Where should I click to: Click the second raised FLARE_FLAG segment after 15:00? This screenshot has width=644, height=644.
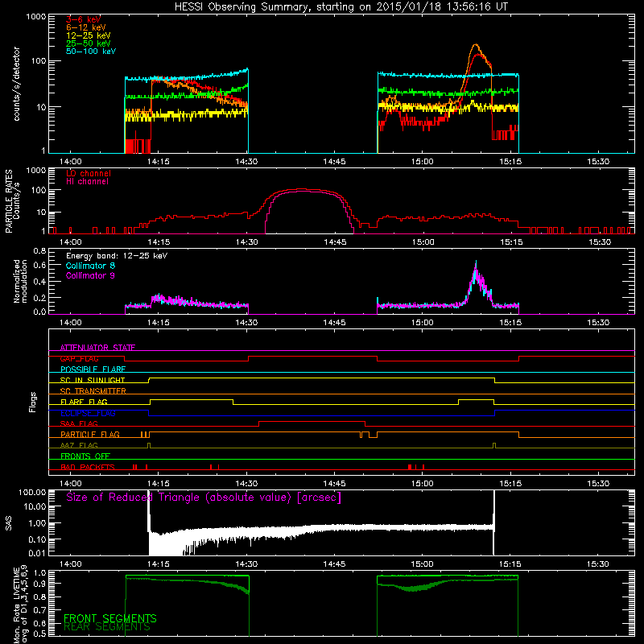click(x=476, y=399)
